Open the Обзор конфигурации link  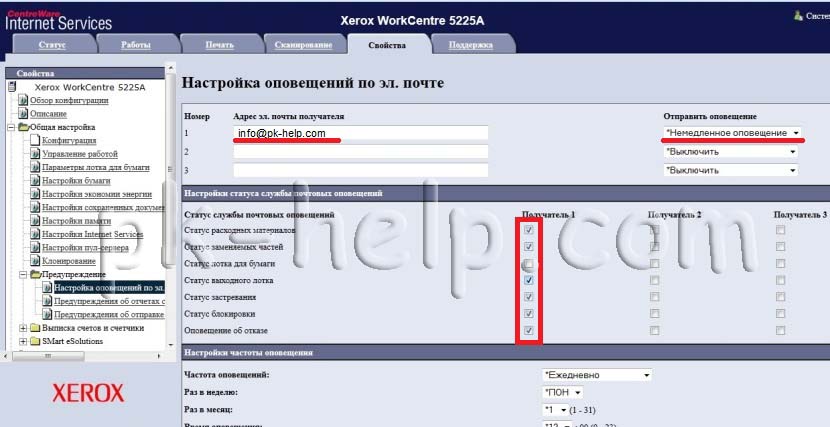click(x=69, y=100)
